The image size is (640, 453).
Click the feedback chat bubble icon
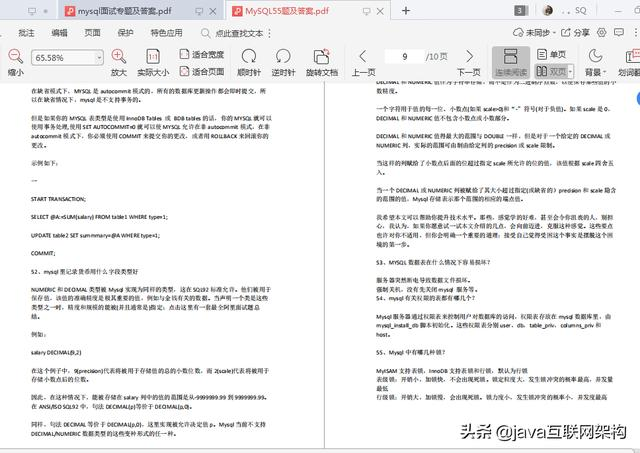619,32
